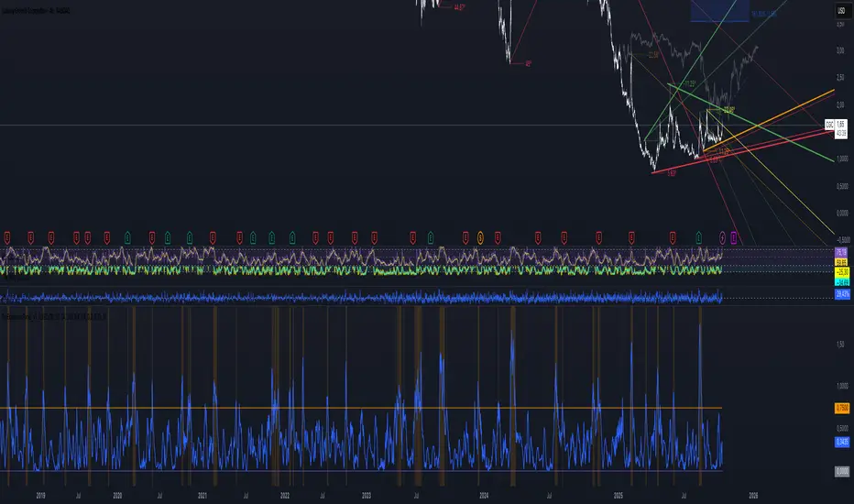The image size is (854, 504).
Task: Click the blue 29.43% value label
Action: (x=842, y=294)
